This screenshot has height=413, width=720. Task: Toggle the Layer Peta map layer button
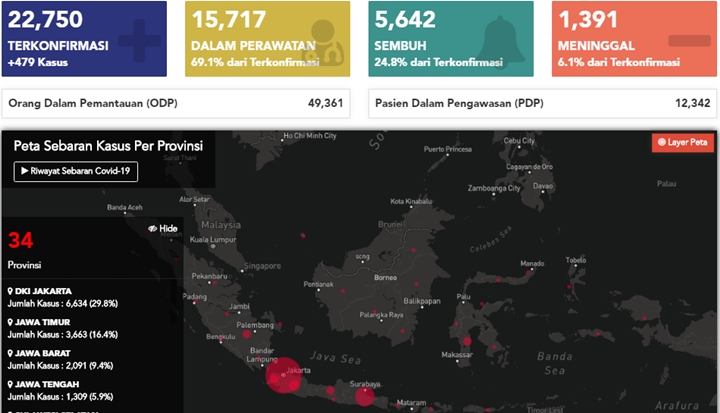[683, 142]
